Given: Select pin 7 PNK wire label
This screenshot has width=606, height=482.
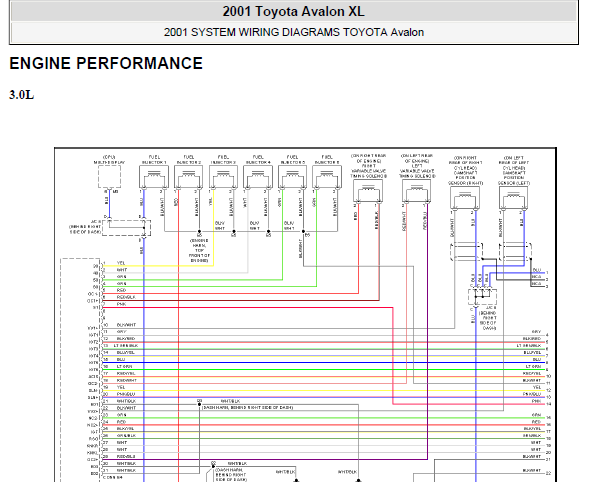Looking at the screenshot, I should (x=121, y=304).
